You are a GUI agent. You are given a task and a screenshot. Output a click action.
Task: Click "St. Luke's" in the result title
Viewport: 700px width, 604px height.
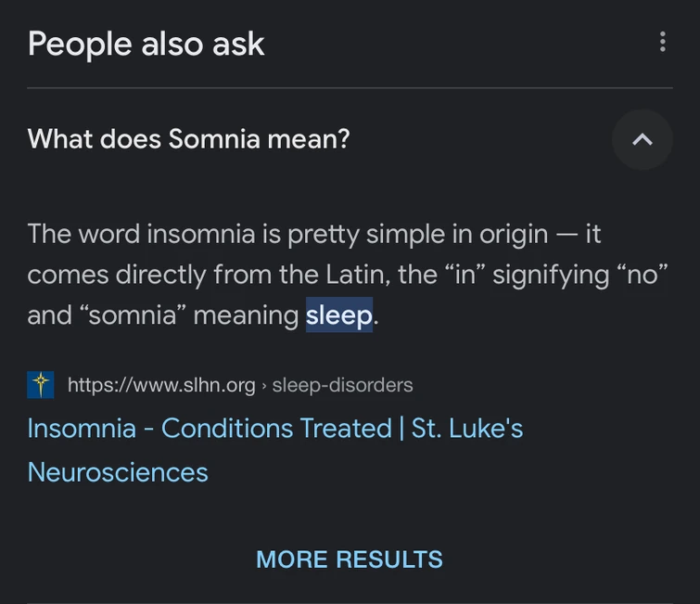467,429
